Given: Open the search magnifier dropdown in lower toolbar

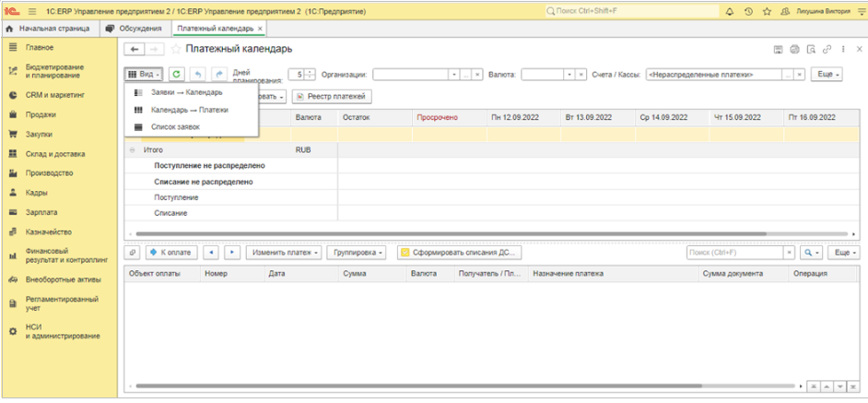Looking at the screenshot, I should (x=811, y=253).
